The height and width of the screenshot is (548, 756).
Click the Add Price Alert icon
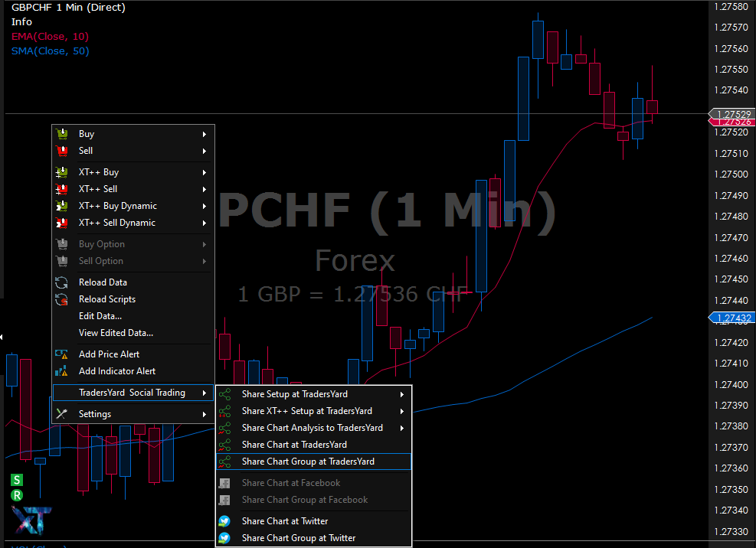click(x=62, y=354)
